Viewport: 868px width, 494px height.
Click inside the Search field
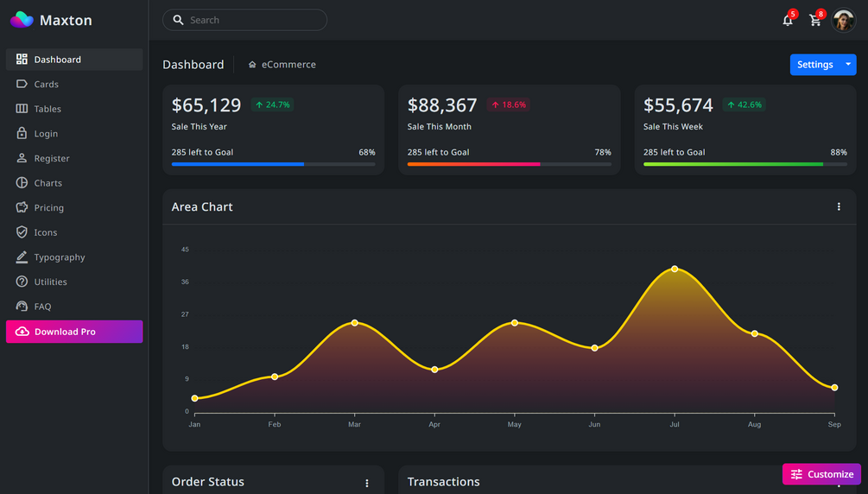pos(244,20)
